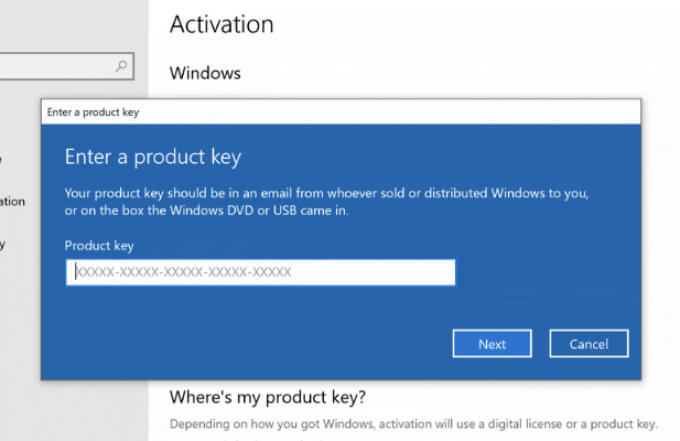This screenshot has width=680, height=441.
Task: Select the Windows section heading
Action: [x=205, y=73]
